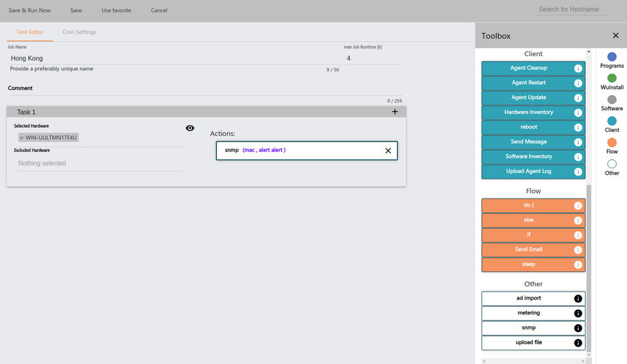Filter toolbox by WuInstall category

pyautogui.click(x=612, y=82)
